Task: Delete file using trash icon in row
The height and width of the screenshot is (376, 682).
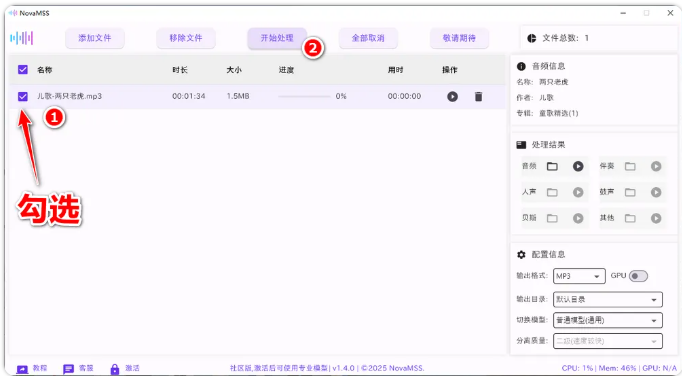Action: pyautogui.click(x=478, y=96)
